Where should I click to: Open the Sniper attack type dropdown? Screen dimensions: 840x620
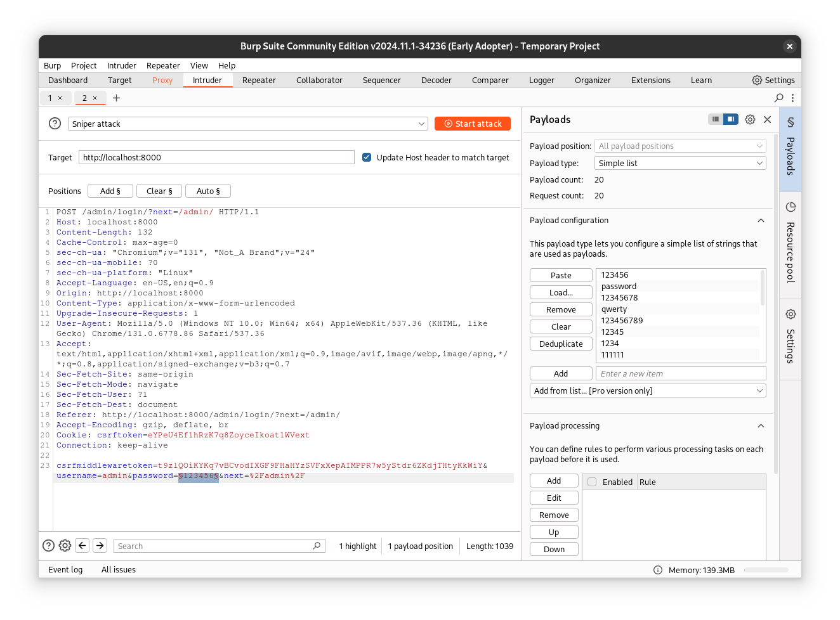click(x=248, y=124)
